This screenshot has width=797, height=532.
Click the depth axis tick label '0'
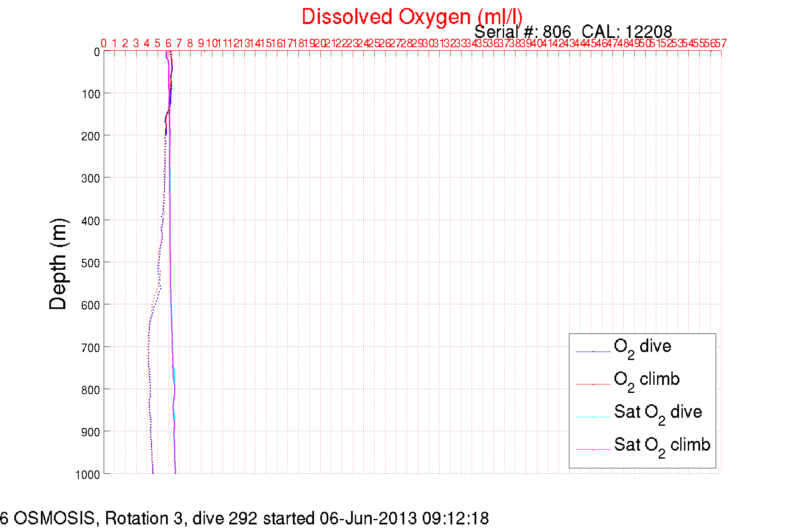(x=97, y=52)
